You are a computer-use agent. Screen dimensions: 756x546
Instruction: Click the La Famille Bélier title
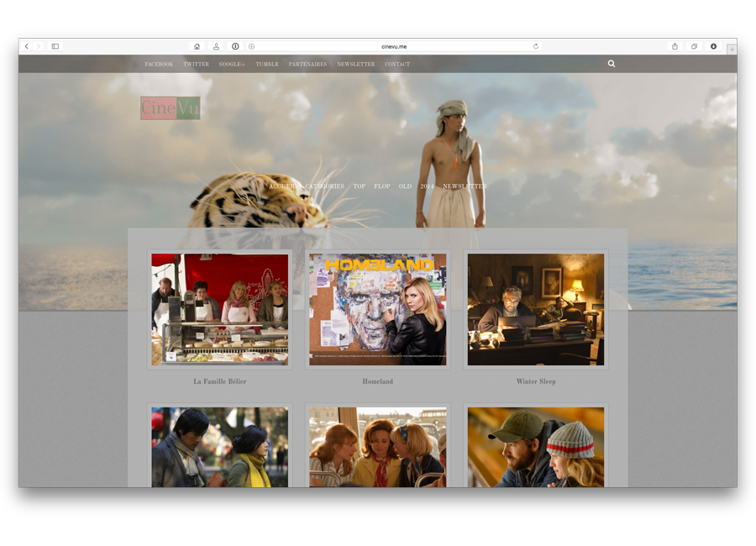(220, 381)
